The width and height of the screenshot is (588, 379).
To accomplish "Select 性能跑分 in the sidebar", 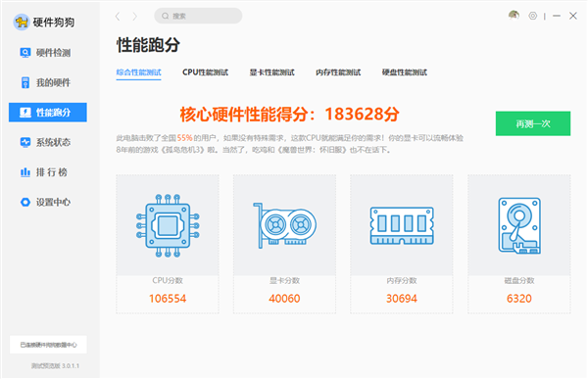I will (48, 112).
